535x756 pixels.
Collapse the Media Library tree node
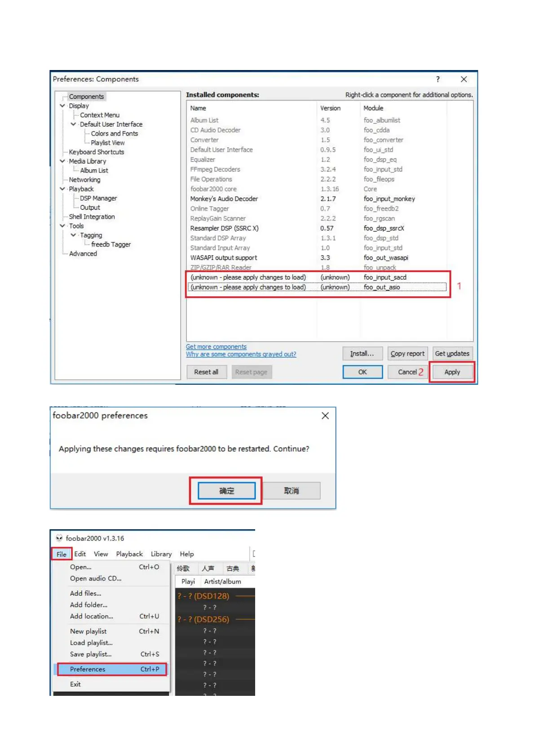coord(62,161)
